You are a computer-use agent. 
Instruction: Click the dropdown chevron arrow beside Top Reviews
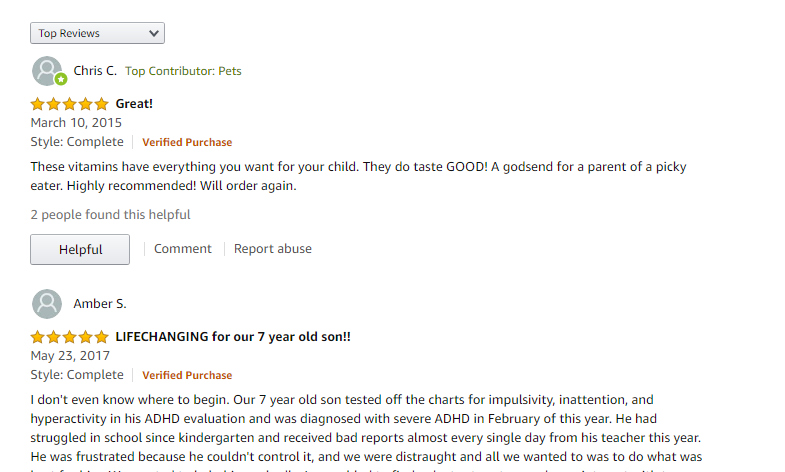(x=154, y=34)
